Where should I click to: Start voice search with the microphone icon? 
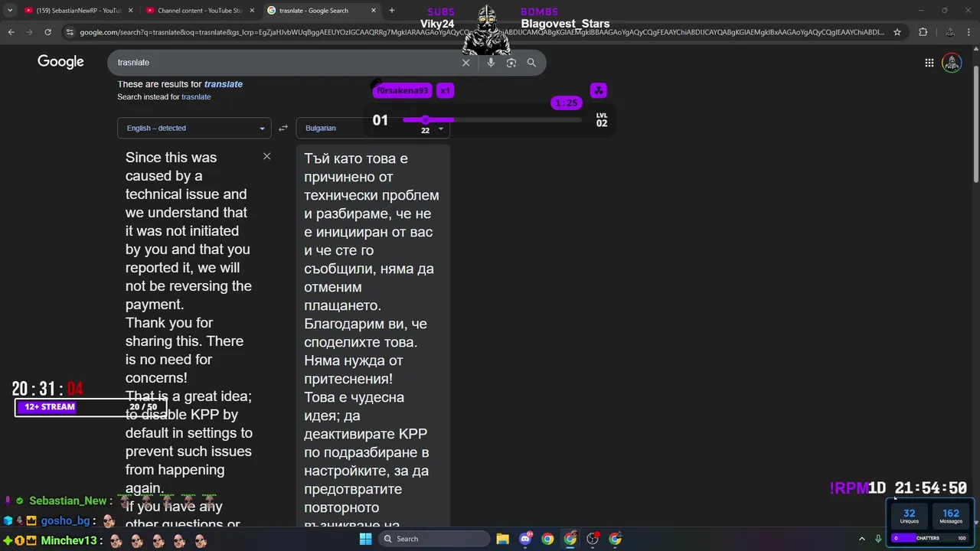tap(491, 63)
